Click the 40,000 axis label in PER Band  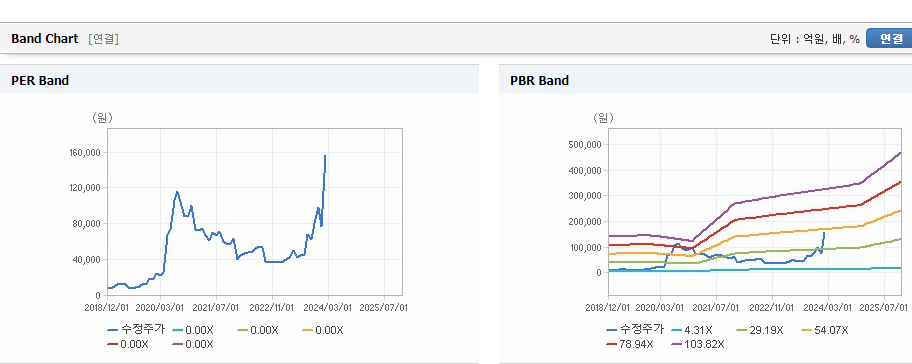(87, 259)
